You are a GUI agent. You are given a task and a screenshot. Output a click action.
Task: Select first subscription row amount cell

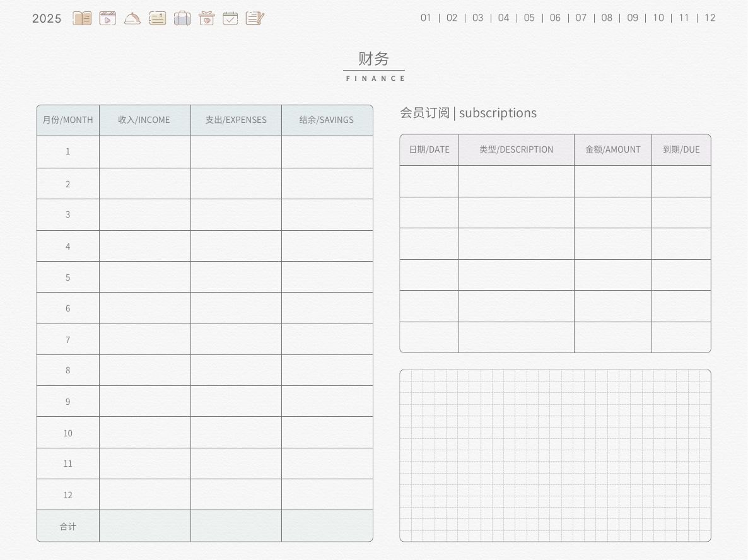coord(613,181)
